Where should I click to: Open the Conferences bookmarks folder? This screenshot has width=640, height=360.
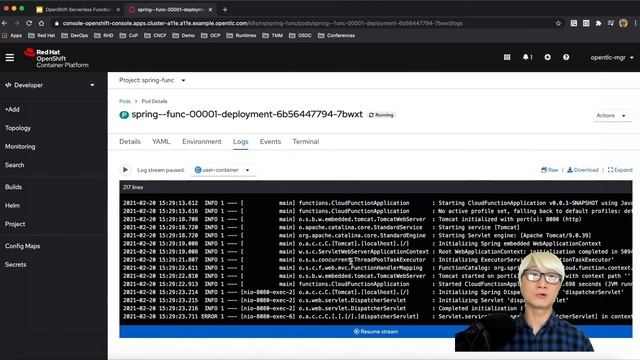pyautogui.click(x=336, y=36)
